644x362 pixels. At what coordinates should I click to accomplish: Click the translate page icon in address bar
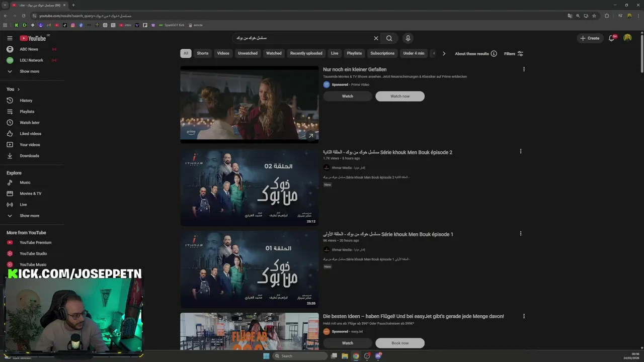click(x=570, y=16)
